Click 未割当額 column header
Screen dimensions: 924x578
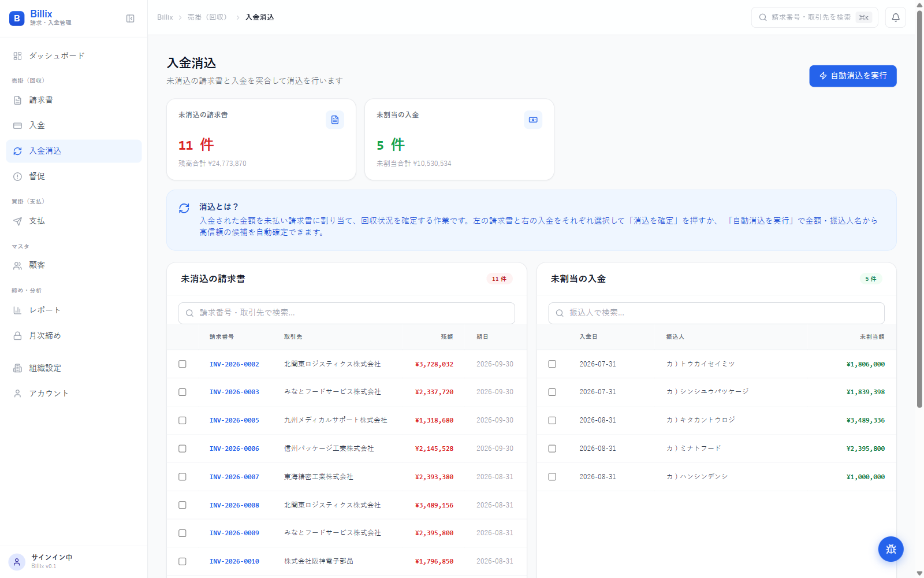click(x=872, y=336)
